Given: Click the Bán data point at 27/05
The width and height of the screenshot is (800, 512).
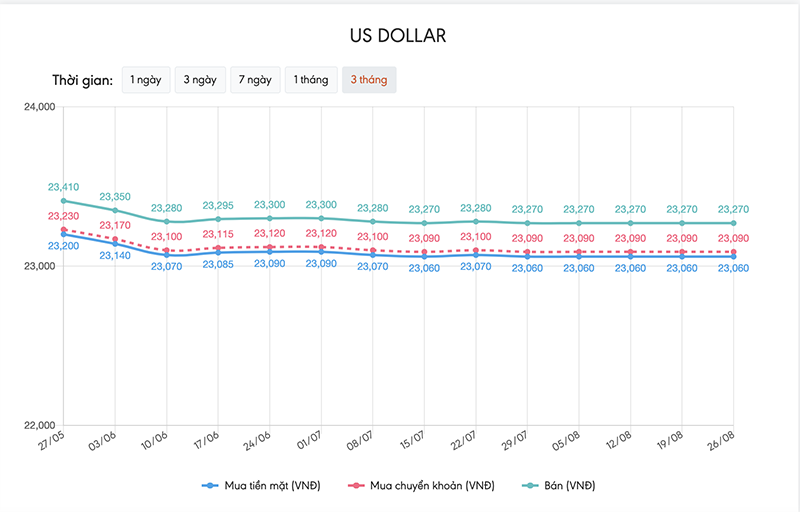Looking at the screenshot, I should point(63,201).
